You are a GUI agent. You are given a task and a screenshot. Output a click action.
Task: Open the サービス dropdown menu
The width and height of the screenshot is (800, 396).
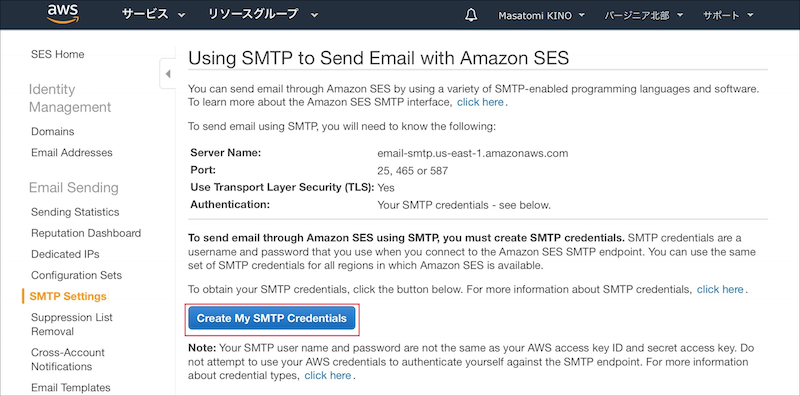(153, 15)
